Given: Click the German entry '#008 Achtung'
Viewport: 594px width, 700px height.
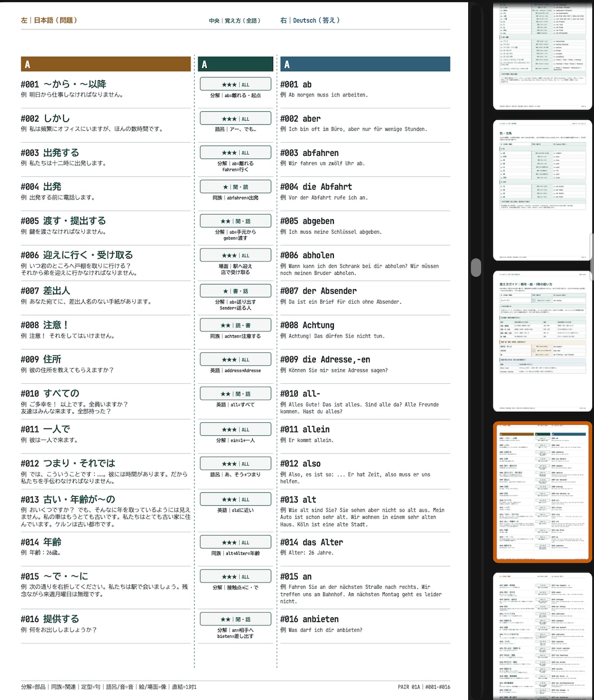Looking at the screenshot, I should [x=307, y=325].
